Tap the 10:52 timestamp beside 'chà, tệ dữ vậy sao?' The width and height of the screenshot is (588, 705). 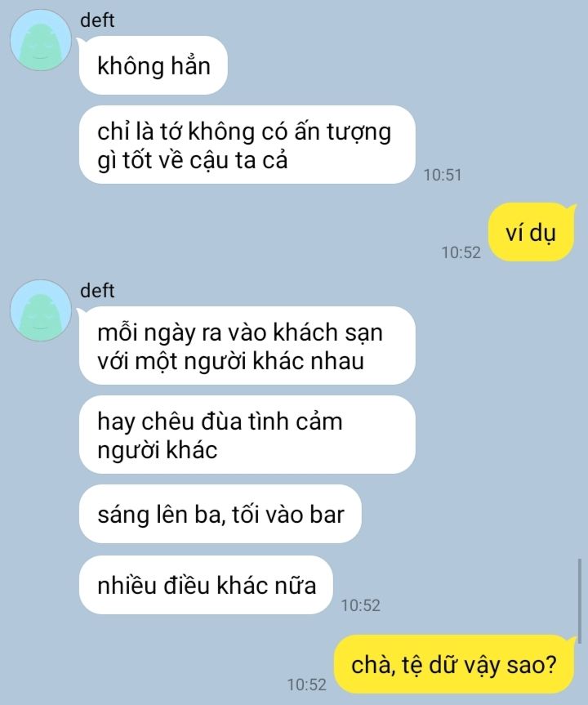[x=306, y=685]
